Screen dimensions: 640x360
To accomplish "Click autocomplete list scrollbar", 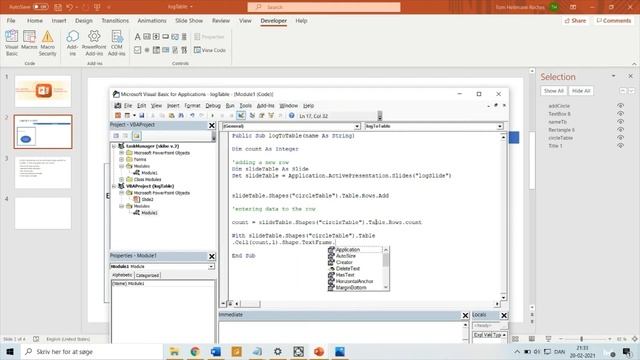I will tap(386, 269).
